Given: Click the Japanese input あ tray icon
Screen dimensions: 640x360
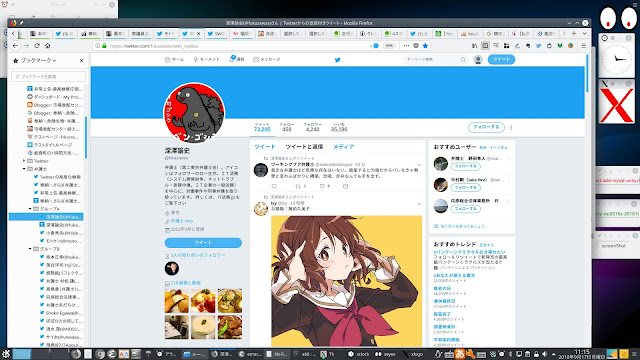Looking at the screenshot, I should 460,354.
